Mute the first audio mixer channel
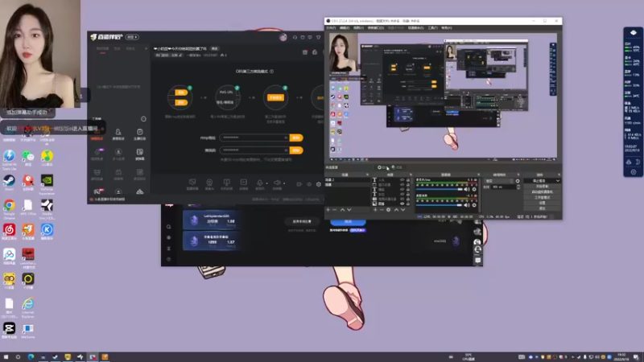This screenshot has width=644, height=362. click(467, 189)
